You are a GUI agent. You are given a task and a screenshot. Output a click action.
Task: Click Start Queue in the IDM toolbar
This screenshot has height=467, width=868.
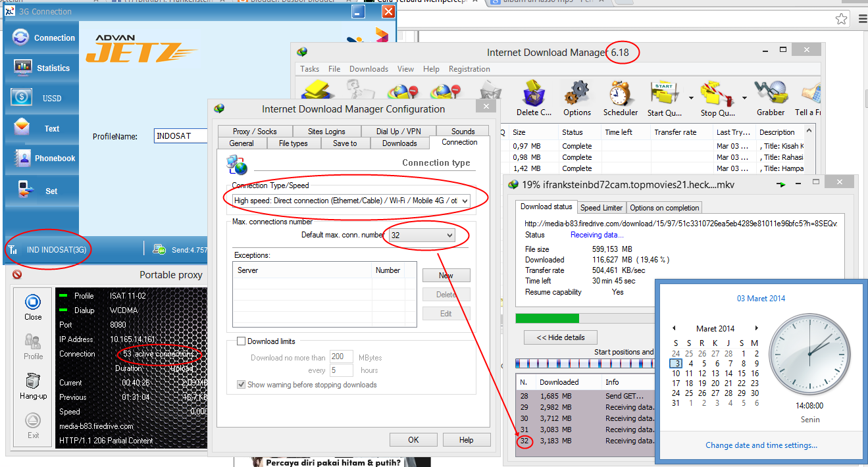[664, 99]
